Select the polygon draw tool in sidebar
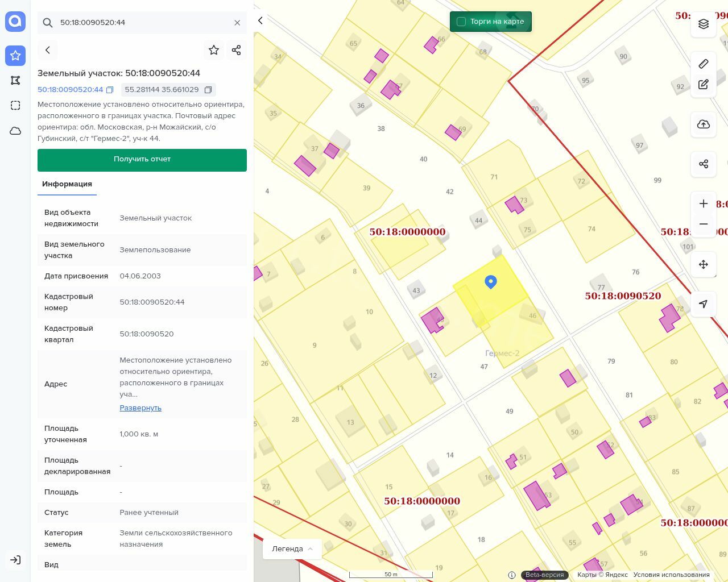This screenshot has width=728, height=582. coord(15,81)
